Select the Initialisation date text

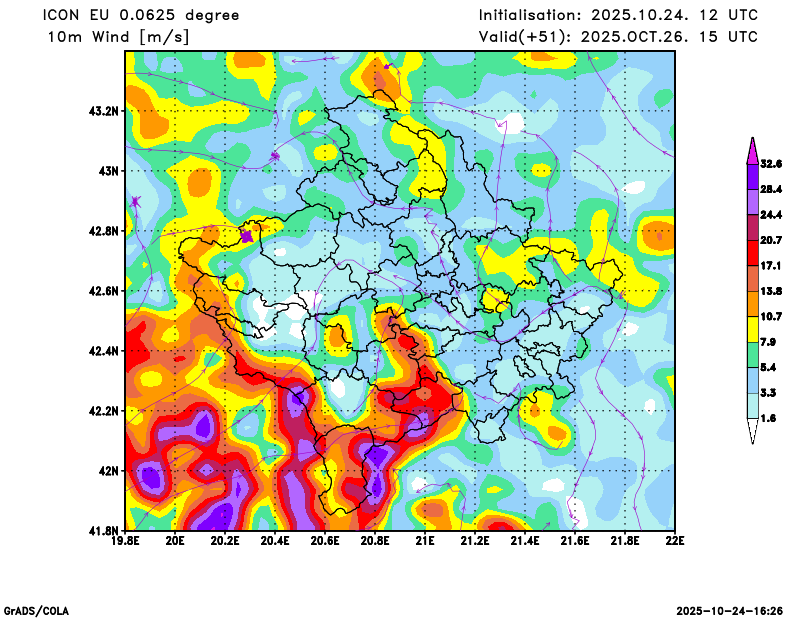click(618, 15)
